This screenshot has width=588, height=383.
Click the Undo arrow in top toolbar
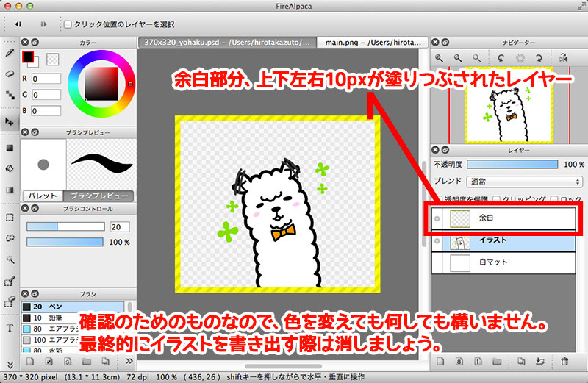18,24
